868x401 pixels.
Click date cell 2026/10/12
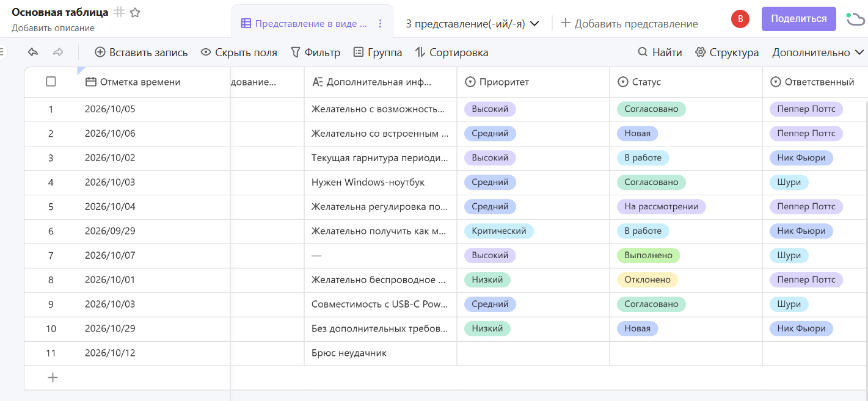[154, 353]
